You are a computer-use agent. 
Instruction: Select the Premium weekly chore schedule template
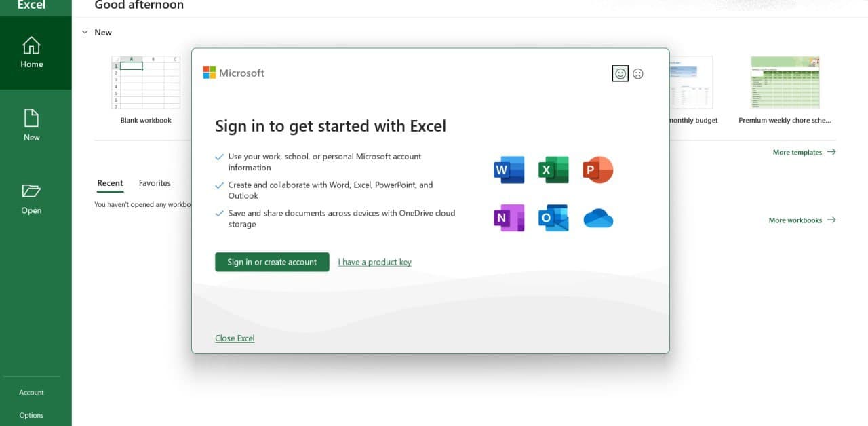click(x=785, y=82)
